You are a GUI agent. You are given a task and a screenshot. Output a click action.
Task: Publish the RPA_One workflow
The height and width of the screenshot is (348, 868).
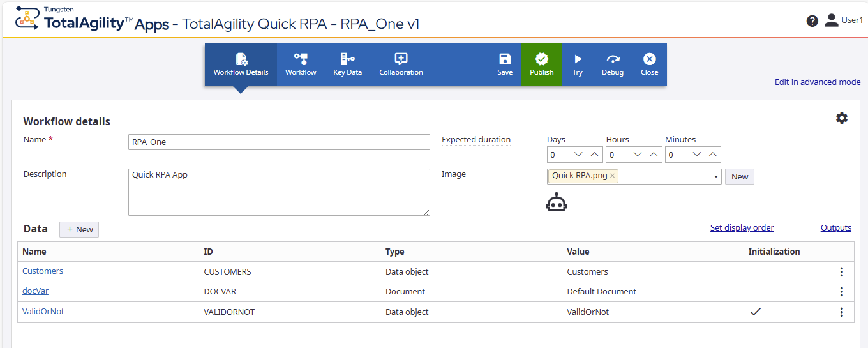point(542,64)
